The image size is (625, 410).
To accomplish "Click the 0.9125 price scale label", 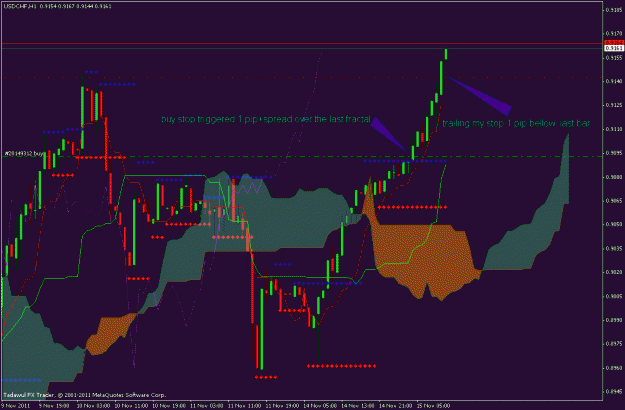I will coord(614,106).
